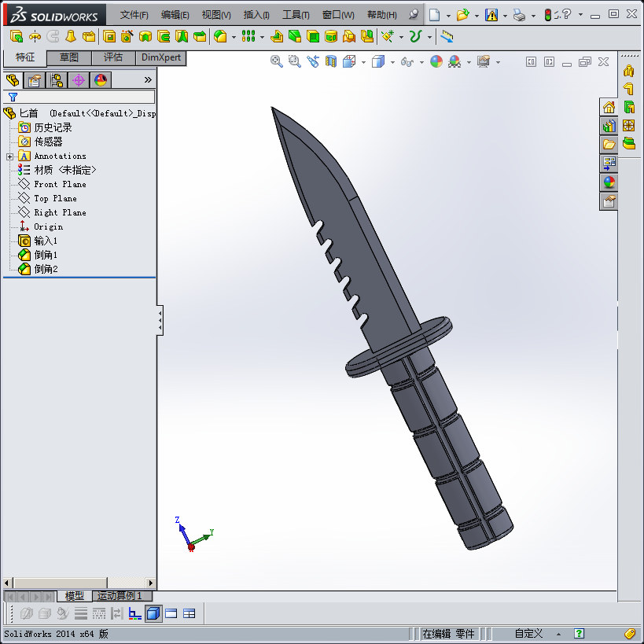
Task: Click the Revolved Boss/Base icon
Action: tap(35, 36)
